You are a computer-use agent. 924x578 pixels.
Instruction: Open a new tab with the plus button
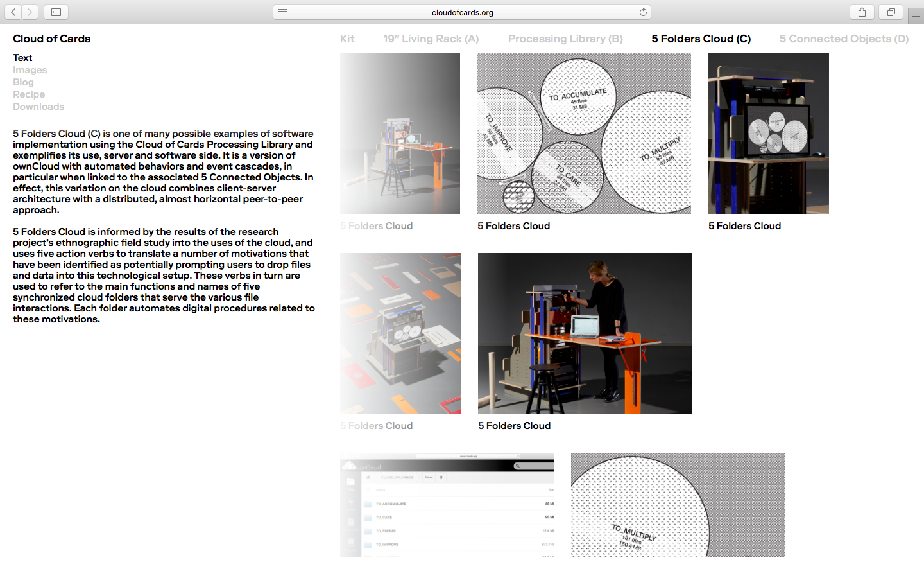[x=916, y=16]
